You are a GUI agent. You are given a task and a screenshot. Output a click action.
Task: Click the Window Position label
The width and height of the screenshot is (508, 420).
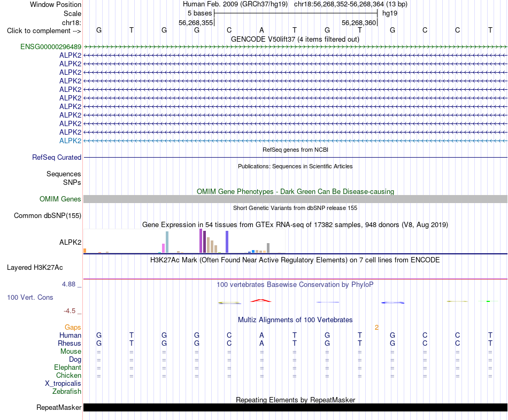tap(56, 4)
